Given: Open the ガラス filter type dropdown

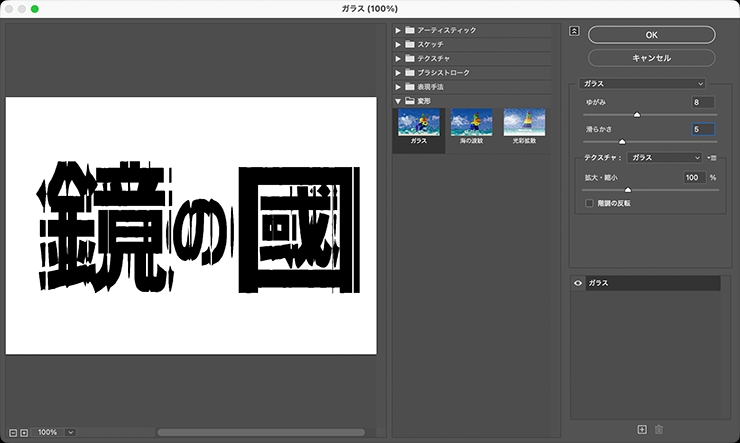Looking at the screenshot, I should point(643,84).
